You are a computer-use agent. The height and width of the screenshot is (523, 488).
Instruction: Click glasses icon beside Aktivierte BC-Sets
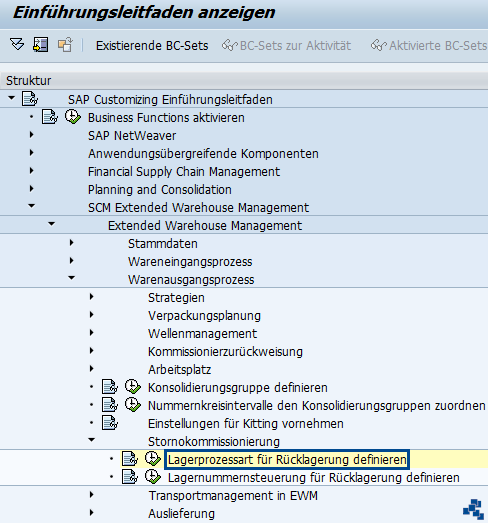click(379, 45)
